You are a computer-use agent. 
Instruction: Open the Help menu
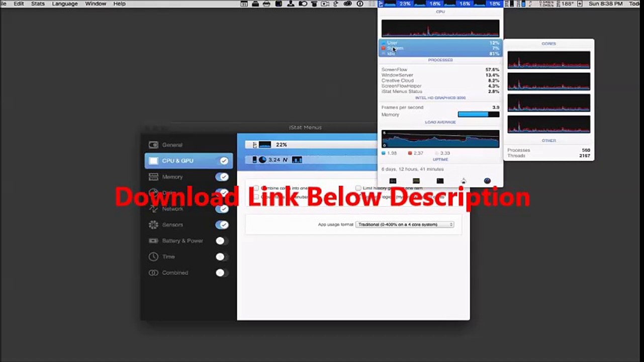tap(119, 4)
